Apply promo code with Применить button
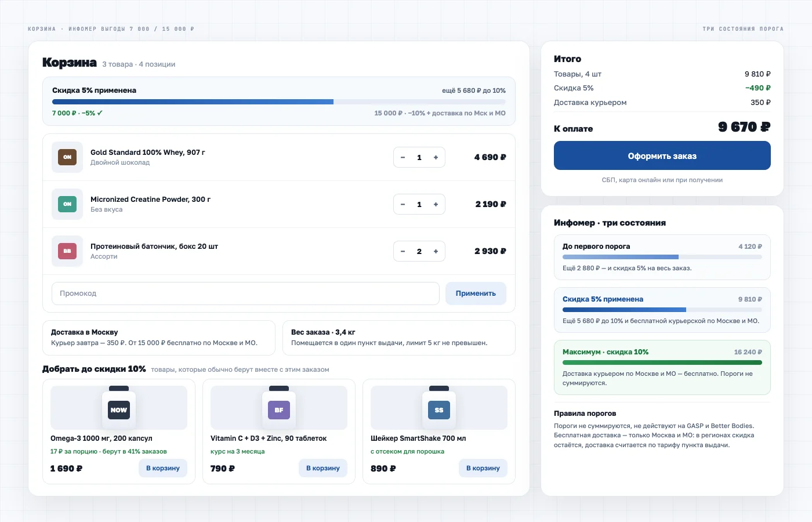Image resolution: width=812 pixels, height=522 pixels. pyautogui.click(x=476, y=293)
